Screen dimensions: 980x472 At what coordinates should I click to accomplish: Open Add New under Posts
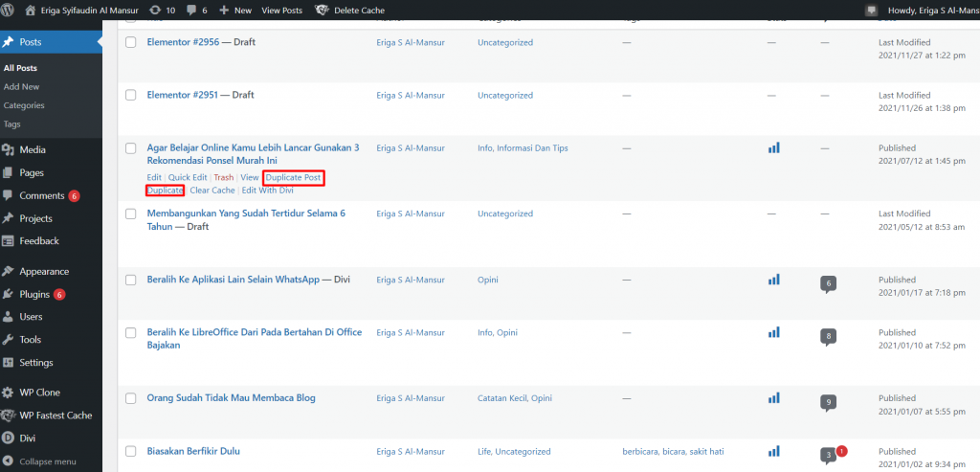(x=22, y=87)
